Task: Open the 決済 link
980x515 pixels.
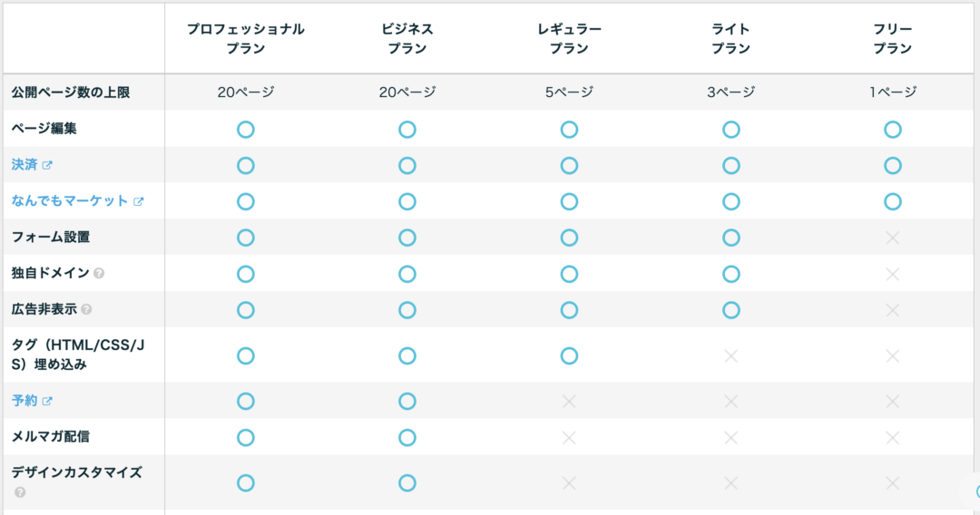Action: (25, 165)
